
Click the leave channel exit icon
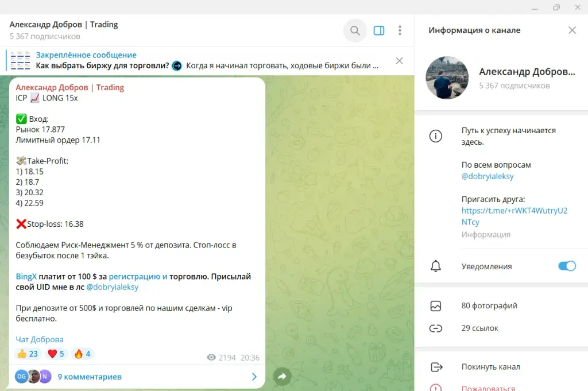point(436,367)
